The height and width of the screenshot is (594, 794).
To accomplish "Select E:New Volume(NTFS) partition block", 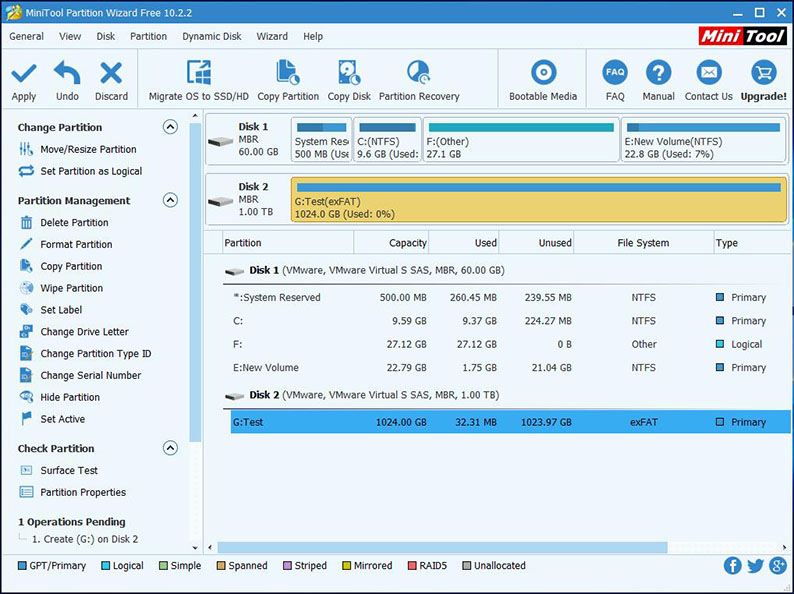I will (703, 140).
